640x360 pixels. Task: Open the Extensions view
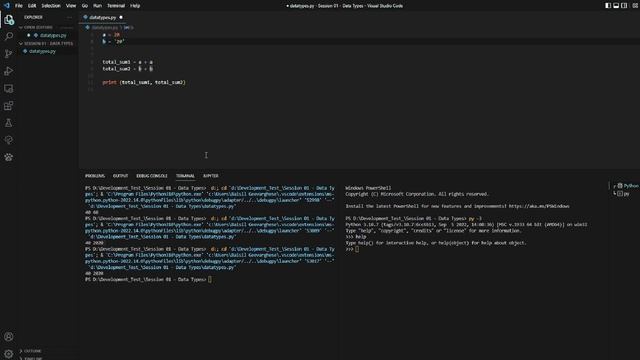[9, 106]
